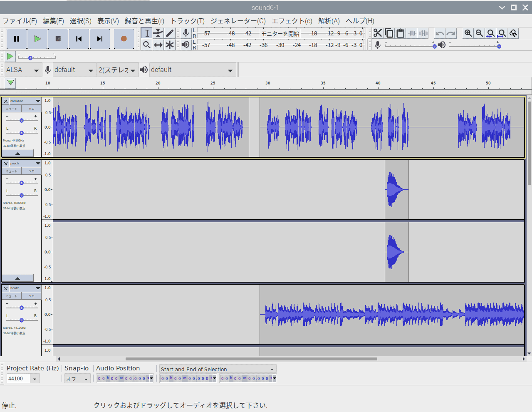Click the Audio Position time field
The height and width of the screenshot is (412, 532).
click(x=125, y=378)
